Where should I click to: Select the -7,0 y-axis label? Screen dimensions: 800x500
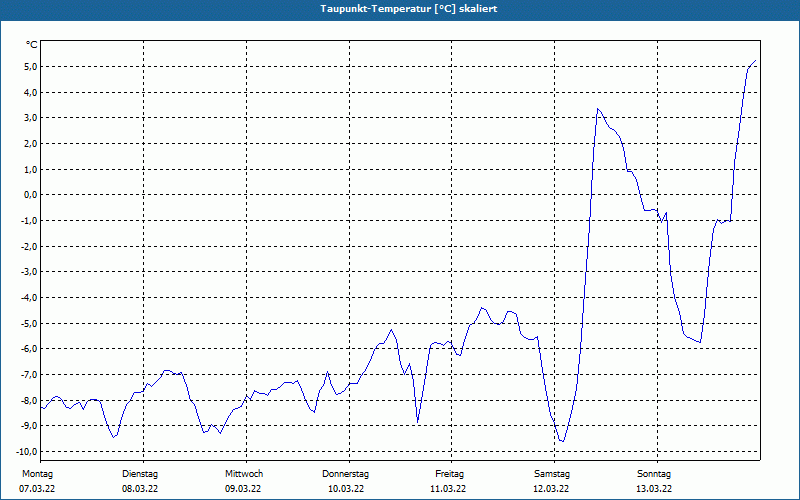[x=28, y=374]
